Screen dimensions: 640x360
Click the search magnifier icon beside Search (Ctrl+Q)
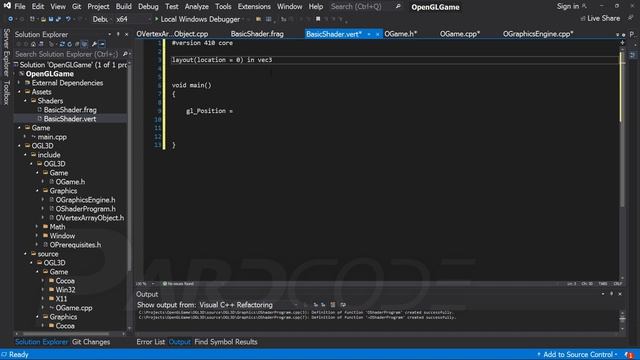(x=398, y=7)
